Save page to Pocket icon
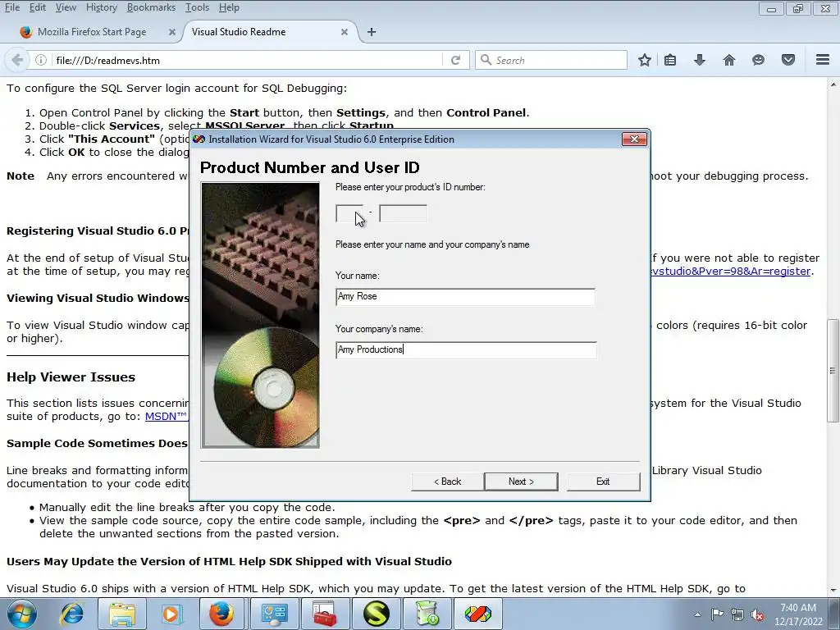The width and height of the screenshot is (840, 630). [x=788, y=60]
